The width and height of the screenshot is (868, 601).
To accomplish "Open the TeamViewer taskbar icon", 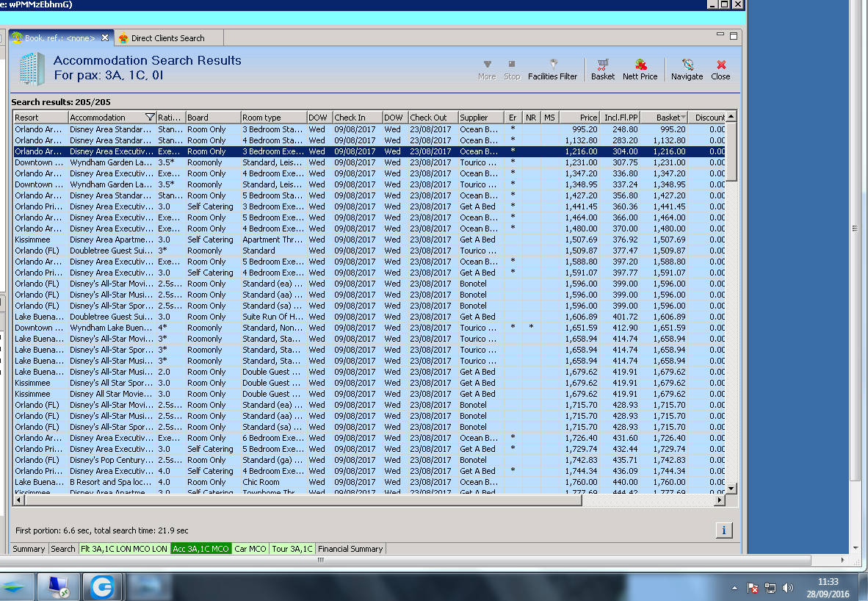I will tap(102, 587).
